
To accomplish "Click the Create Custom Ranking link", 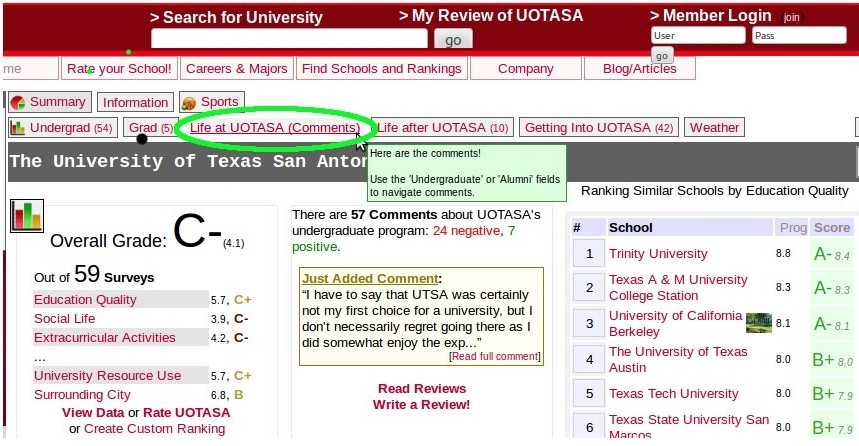I will pos(154,428).
